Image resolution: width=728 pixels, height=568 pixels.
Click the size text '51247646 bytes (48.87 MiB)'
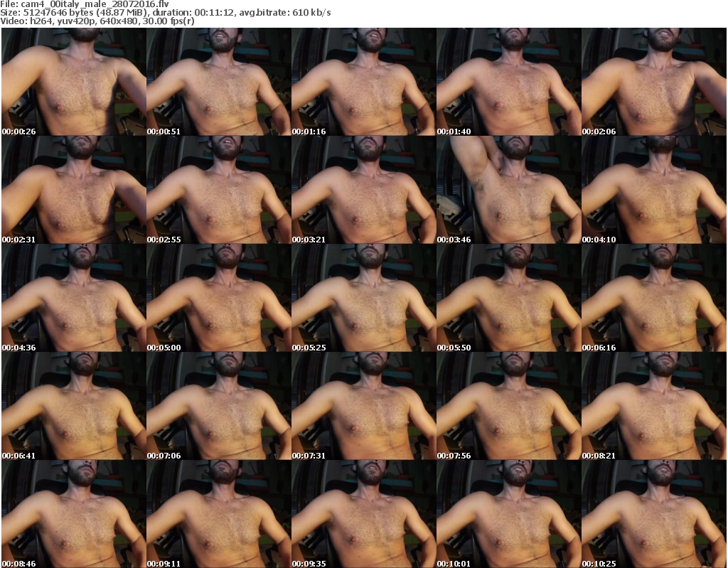point(85,13)
